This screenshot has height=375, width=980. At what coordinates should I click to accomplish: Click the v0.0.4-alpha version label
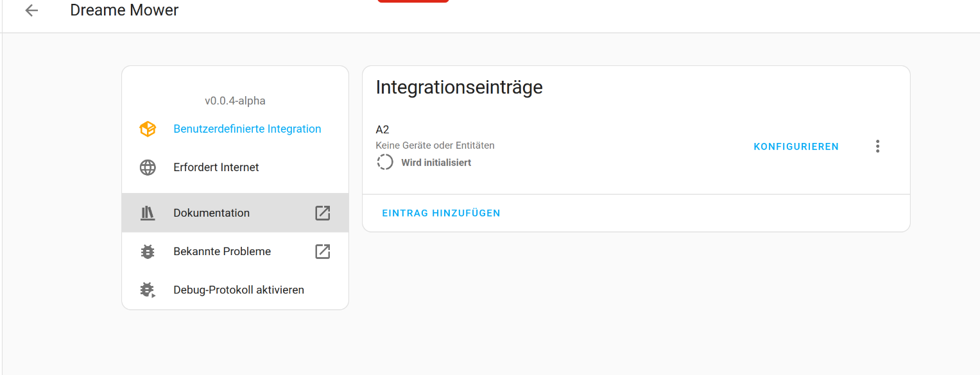pyautogui.click(x=235, y=101)
